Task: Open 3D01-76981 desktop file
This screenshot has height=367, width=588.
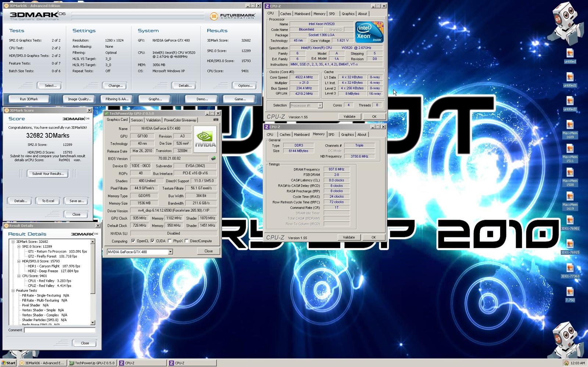Action: [x=570, y=223]
